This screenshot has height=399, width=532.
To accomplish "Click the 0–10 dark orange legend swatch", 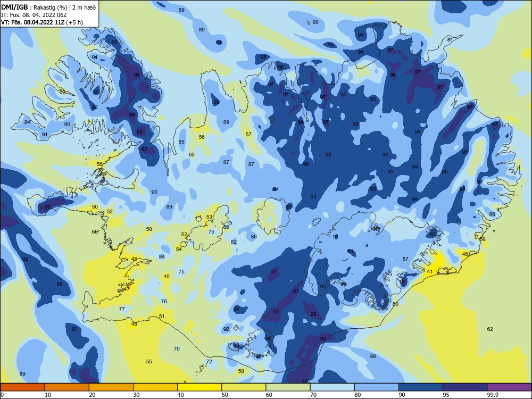I will (22, 387).
